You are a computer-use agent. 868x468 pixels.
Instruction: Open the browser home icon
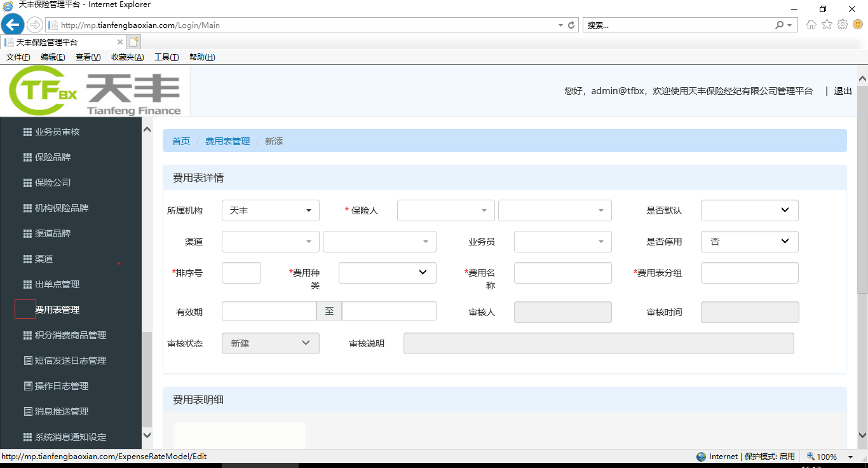point(811,25)
